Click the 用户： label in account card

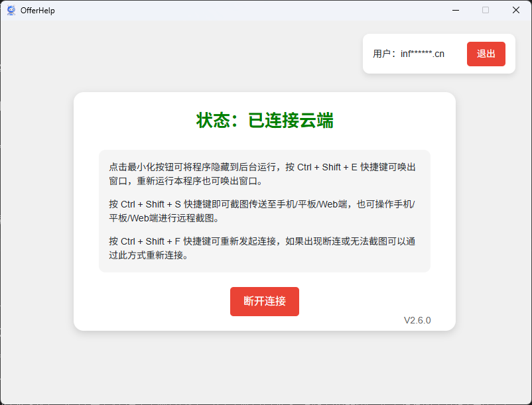click(385, 54)
